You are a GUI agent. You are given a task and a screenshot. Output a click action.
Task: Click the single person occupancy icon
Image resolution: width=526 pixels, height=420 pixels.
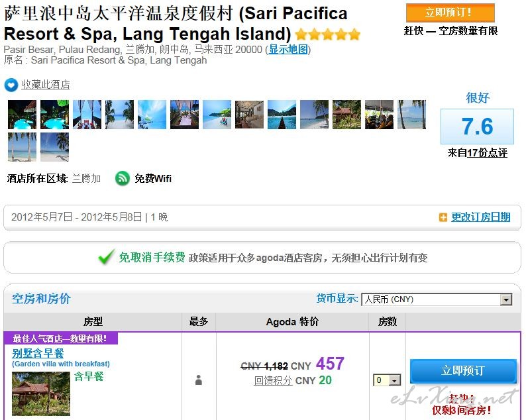click(199, 380)
